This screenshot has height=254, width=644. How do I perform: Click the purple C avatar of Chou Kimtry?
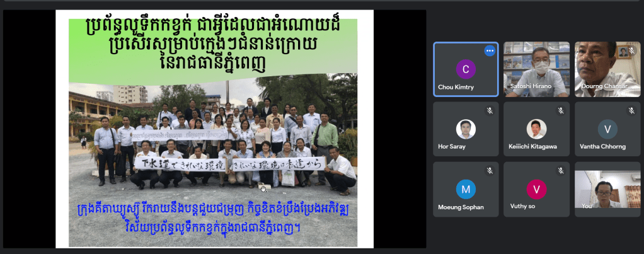466,69
